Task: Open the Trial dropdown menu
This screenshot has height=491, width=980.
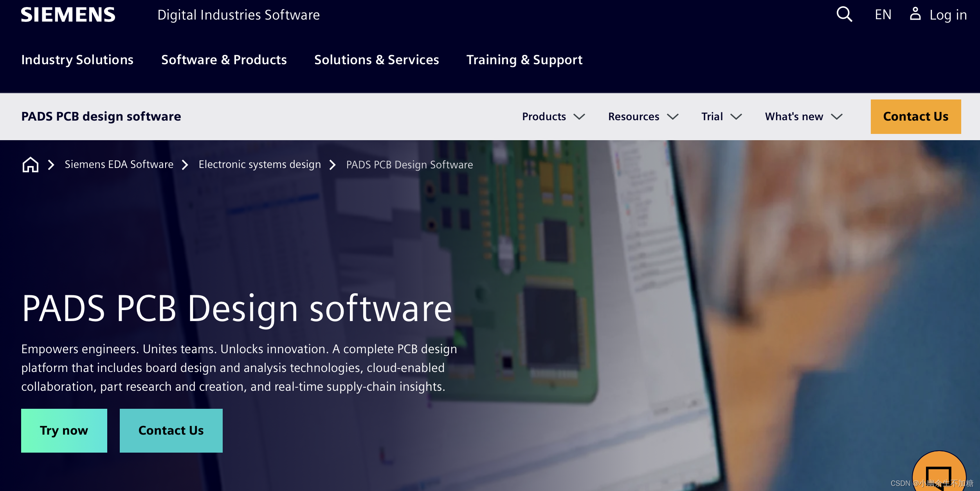Action: click(x=721, y=117)
